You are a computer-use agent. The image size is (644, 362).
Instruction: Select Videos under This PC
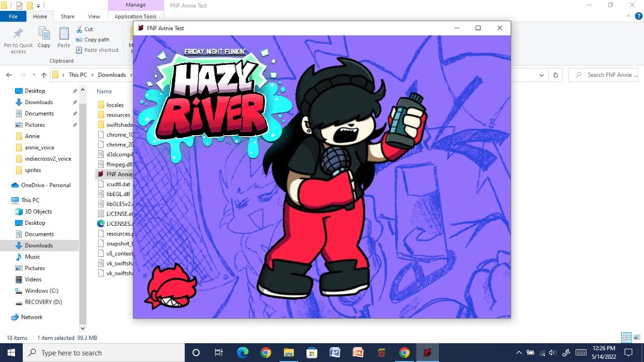point(33,280)
